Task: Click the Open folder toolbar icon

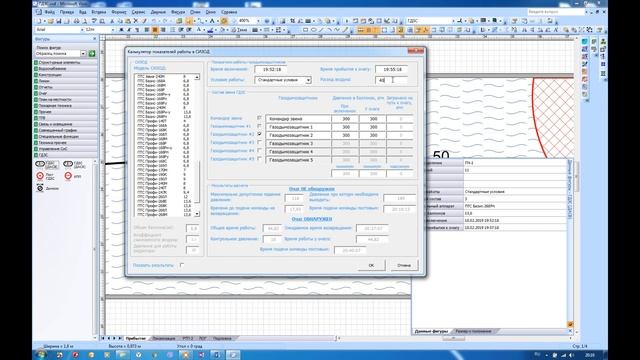Action: [x=51, y=21]
